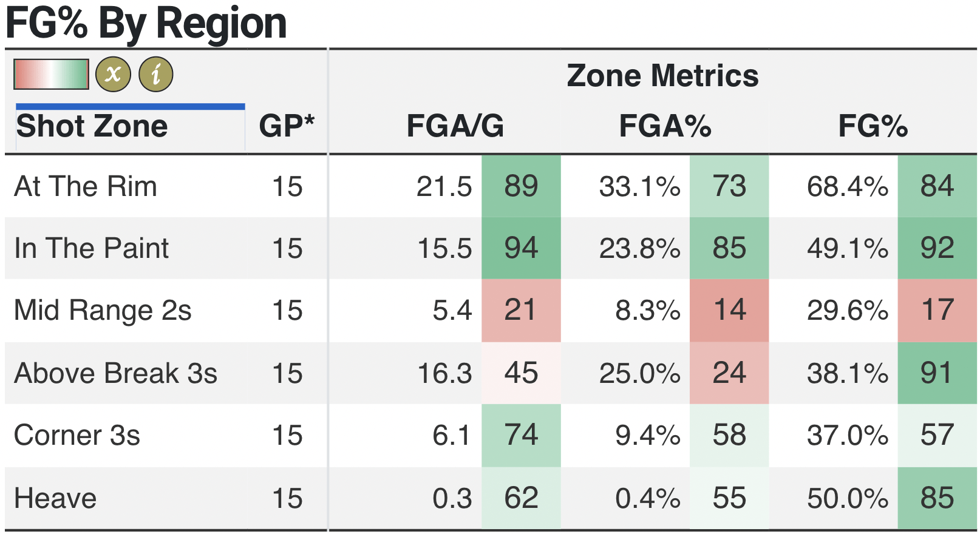Viewport: 980px width, 534px height.
Task: Select the Zone Metrics group header
Action: tap(662, 76)
